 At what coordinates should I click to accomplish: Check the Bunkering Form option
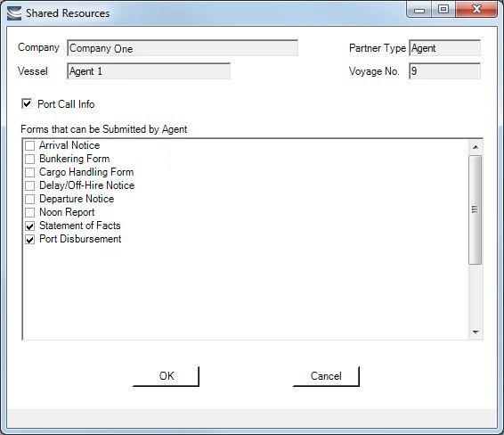(x=30, y=159)
